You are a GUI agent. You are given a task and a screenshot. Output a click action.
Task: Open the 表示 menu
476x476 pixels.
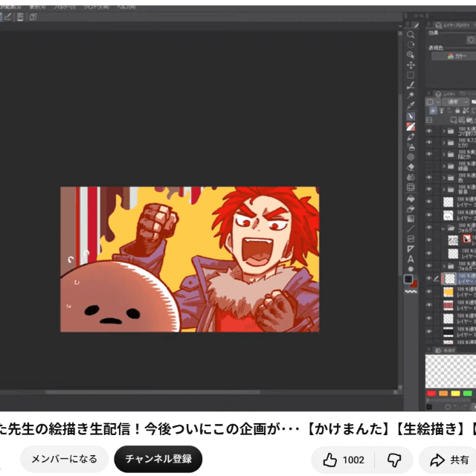tap(37, 7)
